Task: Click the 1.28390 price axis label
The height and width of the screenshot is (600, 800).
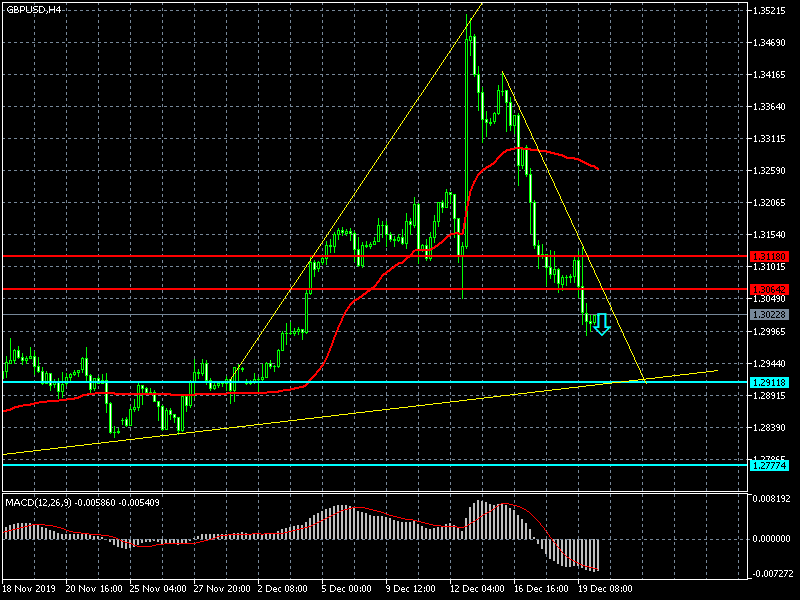Action: coord(769,428)
